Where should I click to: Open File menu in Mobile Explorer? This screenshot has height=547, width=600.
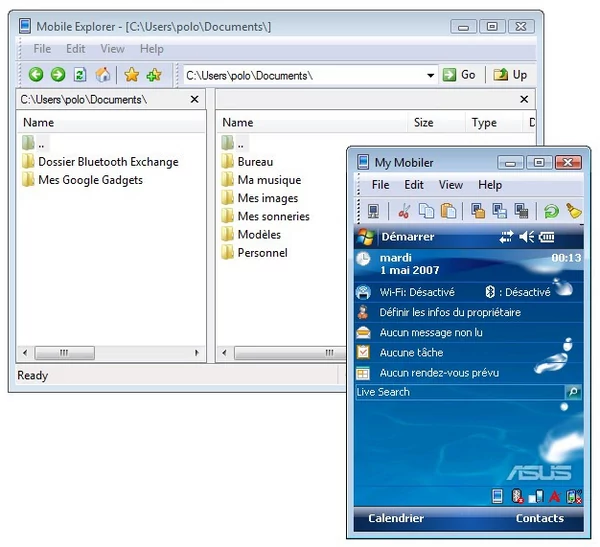point(42,49)
